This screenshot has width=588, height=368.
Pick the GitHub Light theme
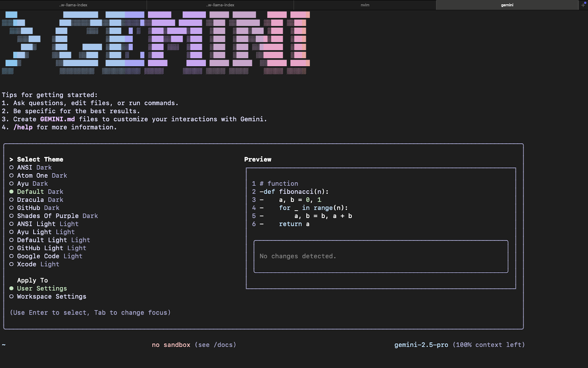click(48, 248)
